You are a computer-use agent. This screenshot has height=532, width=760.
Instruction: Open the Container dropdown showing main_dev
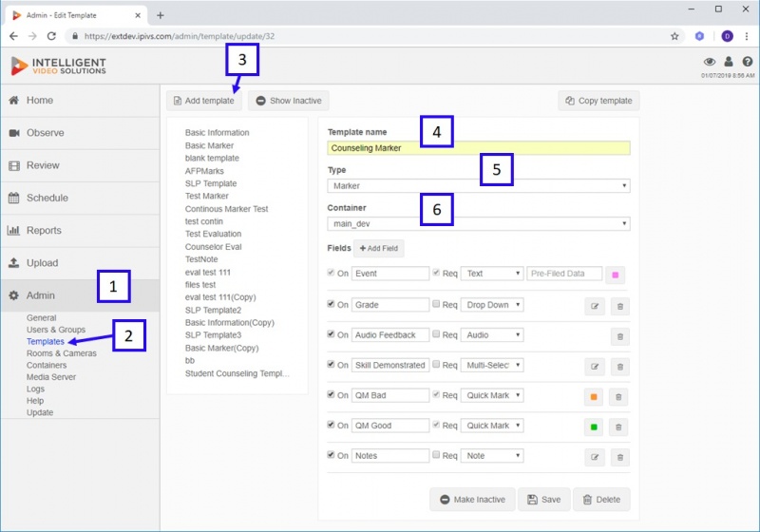point(479,224)
